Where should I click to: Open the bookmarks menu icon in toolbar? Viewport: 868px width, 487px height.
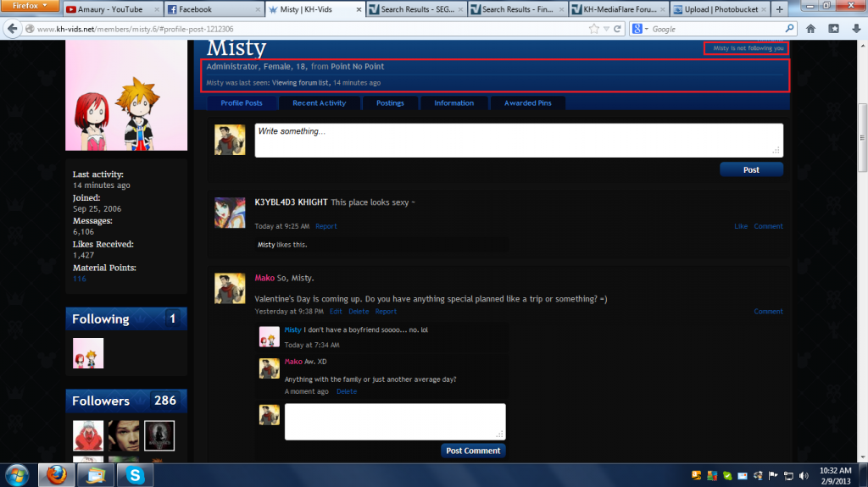(x=834, y=29)
